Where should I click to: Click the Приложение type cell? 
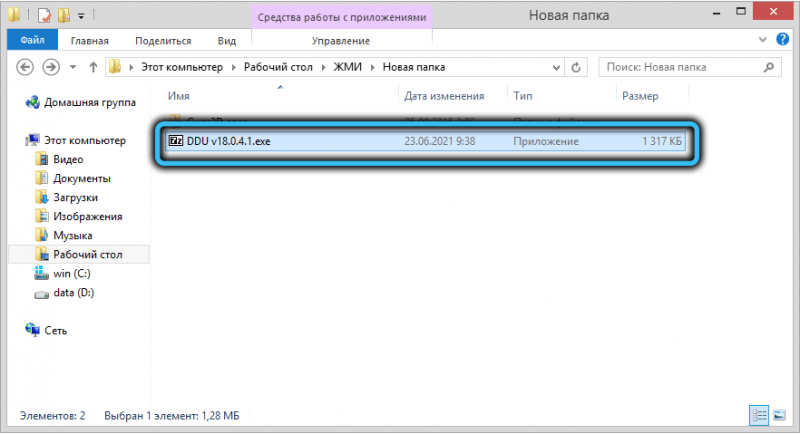point(545,141)
